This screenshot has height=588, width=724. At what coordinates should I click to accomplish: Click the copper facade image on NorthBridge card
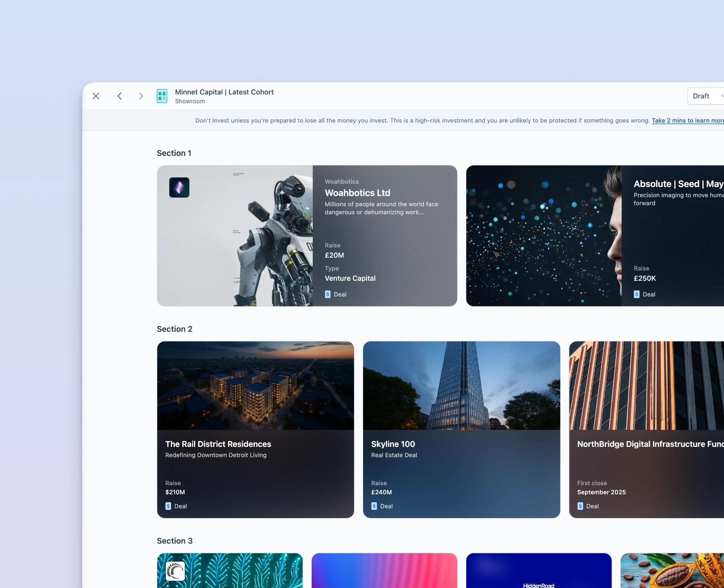[647, 386]
